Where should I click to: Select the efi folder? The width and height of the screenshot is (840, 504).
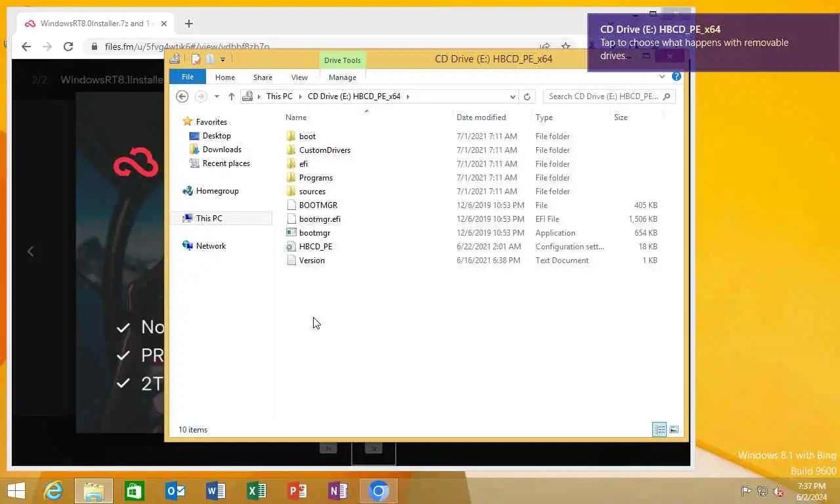pyautogui.click(x=303, y=164)
